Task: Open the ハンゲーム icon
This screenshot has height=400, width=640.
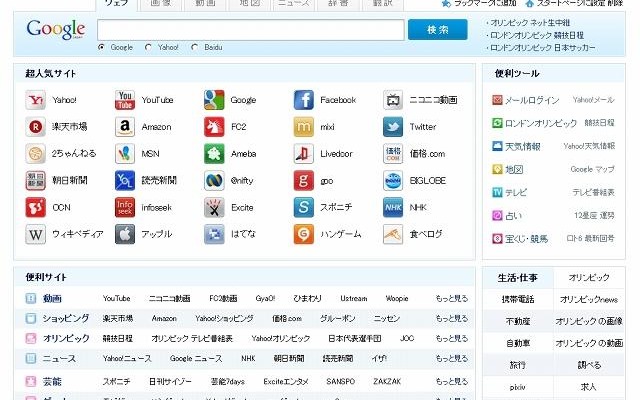Action: (304, 234)
